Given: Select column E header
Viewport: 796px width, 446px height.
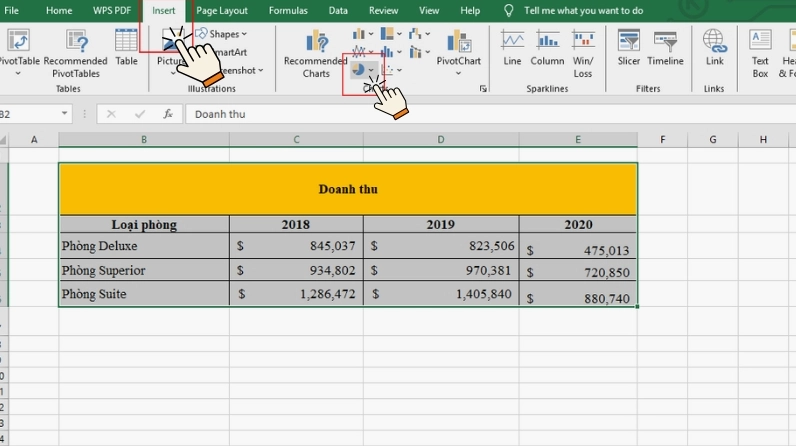Looking at the screenshot, I should point(578,140).
